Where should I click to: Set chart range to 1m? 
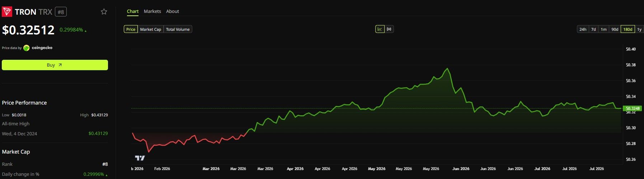pyautogui.click(x=604, y=29)
